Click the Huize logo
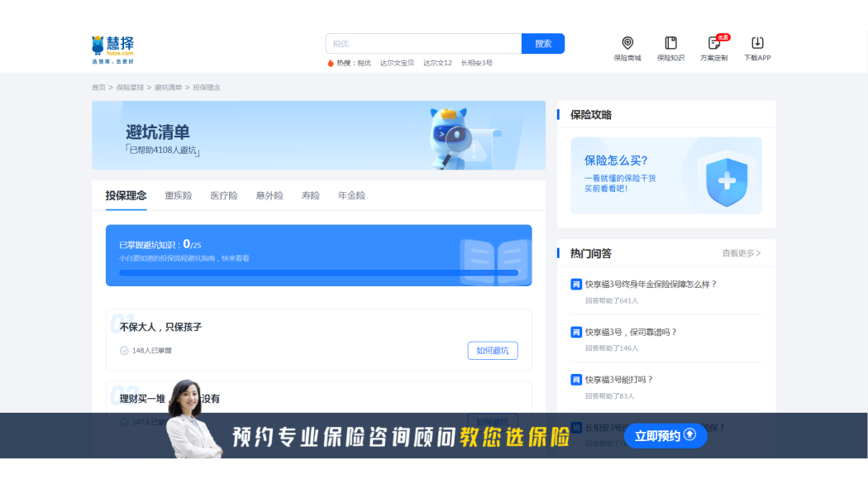This screenshot has width=868, height=489. (x=113, y=50)
